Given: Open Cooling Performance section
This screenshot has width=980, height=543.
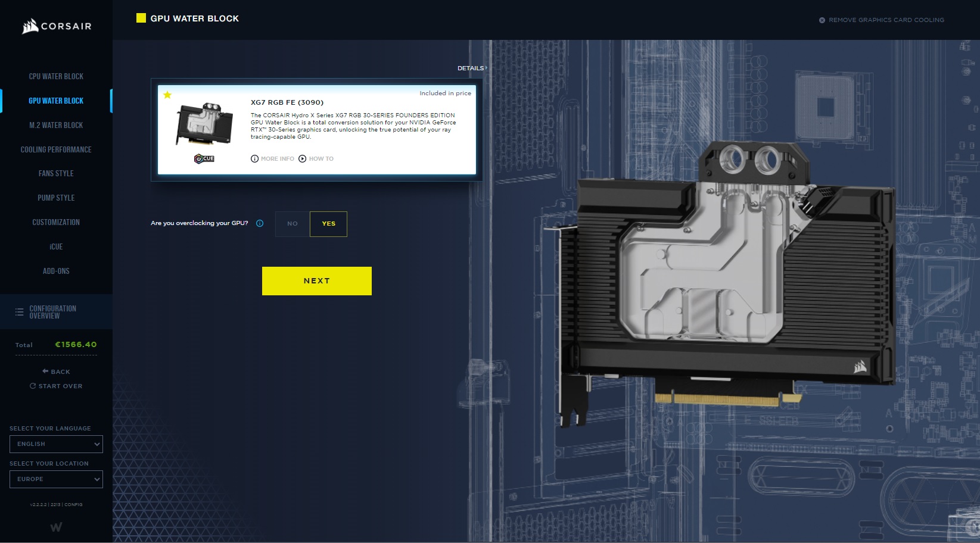Looking at the screenshot, I should click(56, 149).
